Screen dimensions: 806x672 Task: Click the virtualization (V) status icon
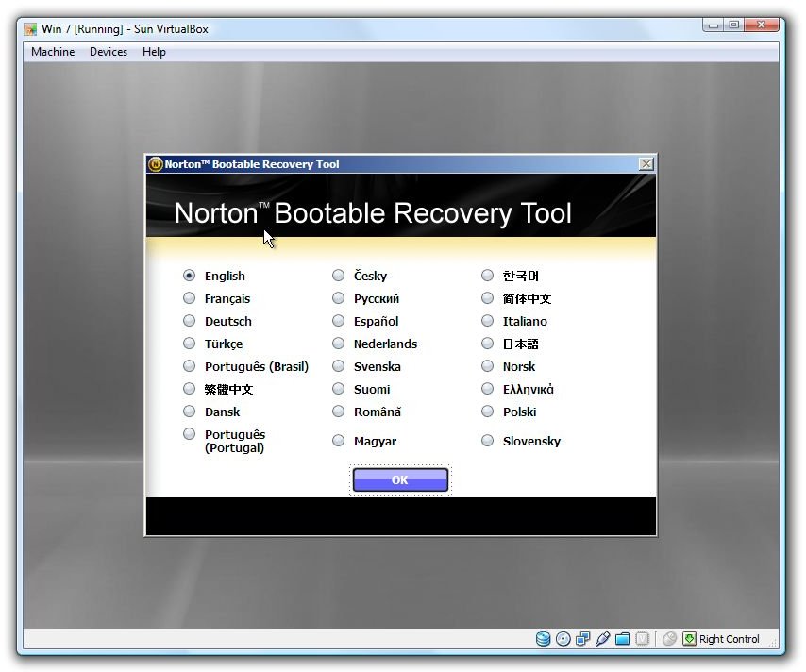(x=642, y=639)
